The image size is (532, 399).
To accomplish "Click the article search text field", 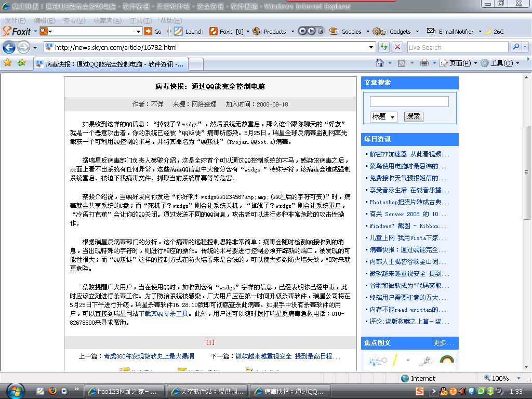I will click(409, 101).
